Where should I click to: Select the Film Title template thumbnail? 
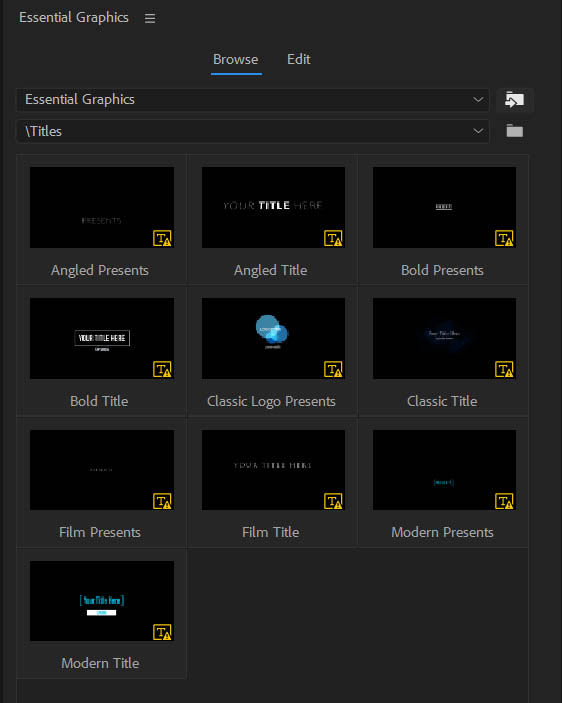coord(273,470)
